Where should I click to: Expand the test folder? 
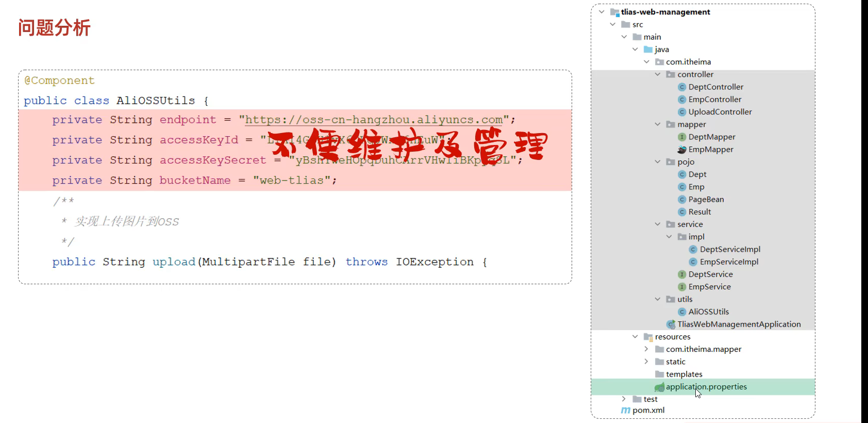[624, 399]
